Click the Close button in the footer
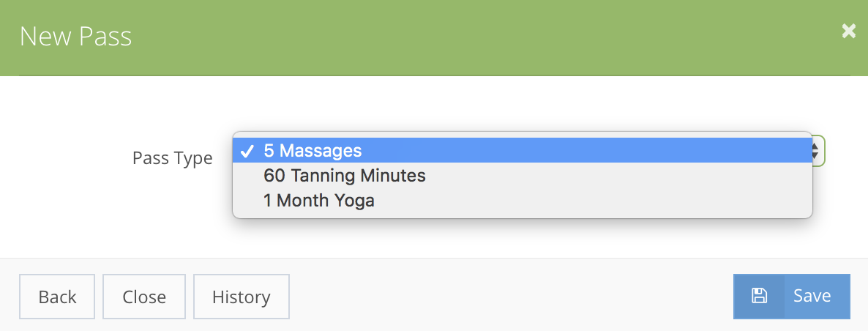This screenshot has height=331, width=868. 144,297
